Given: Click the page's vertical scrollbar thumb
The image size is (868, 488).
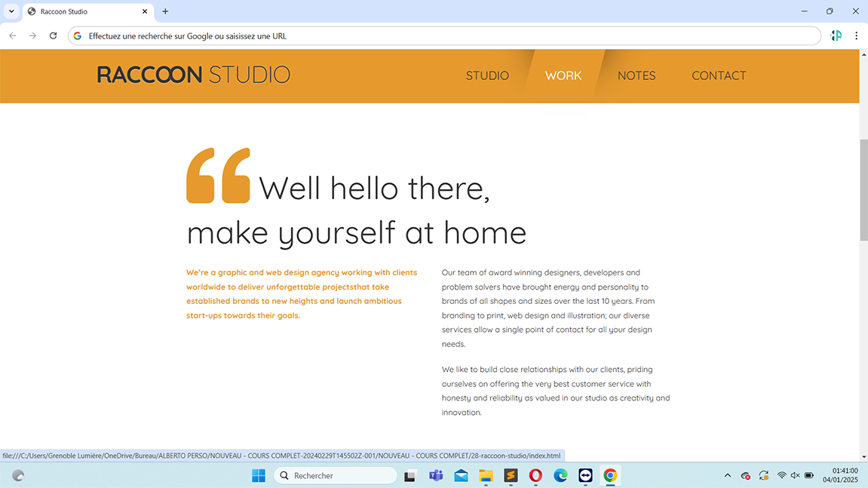Looking at the screenshot, I should pos(863,190).
